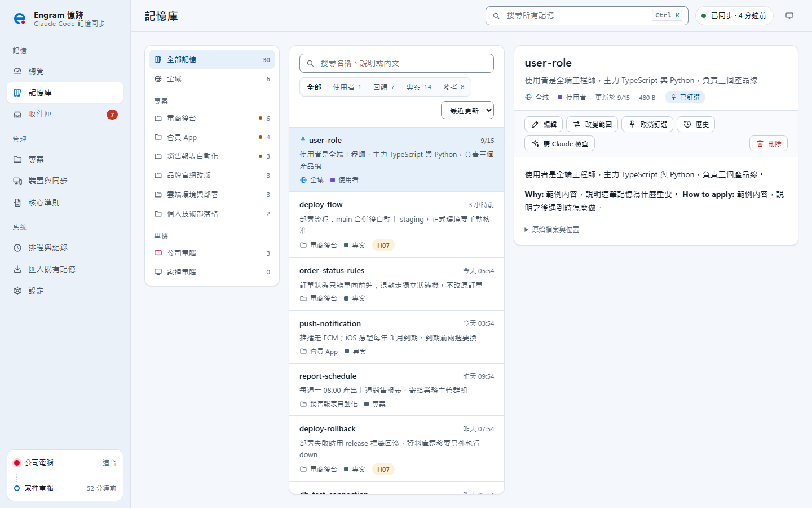Click 搜尋名稱、說明或內文 search field
Screen dimensions: 812x508
396,63
